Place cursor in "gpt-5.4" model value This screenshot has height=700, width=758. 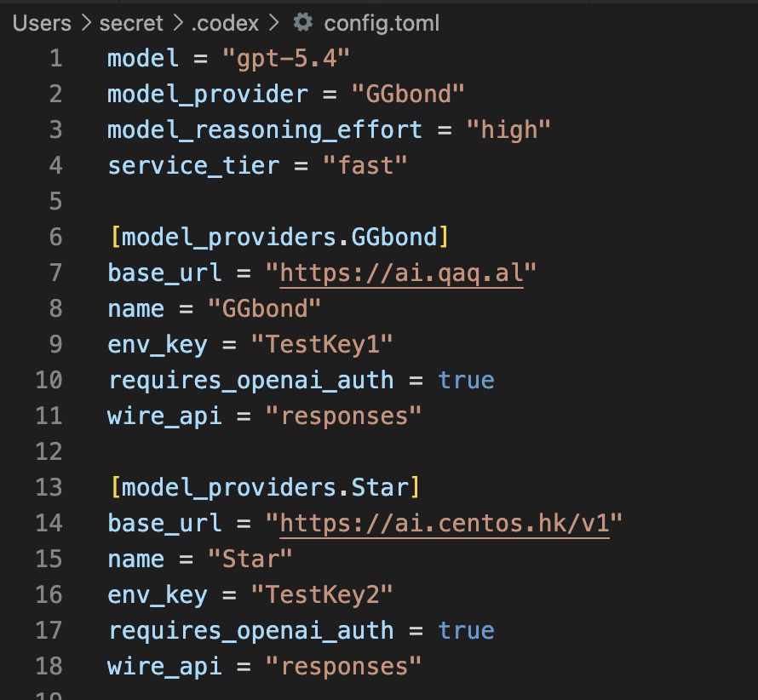(x=286, y=59)
